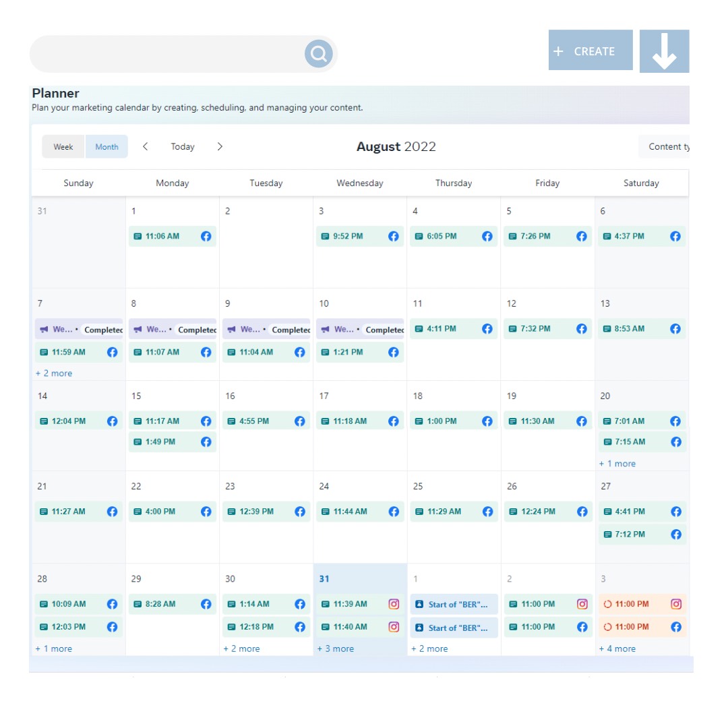This screenshot has height=728, width=728.
Task: Click inside the search input field
Action: tap(167, 54)
